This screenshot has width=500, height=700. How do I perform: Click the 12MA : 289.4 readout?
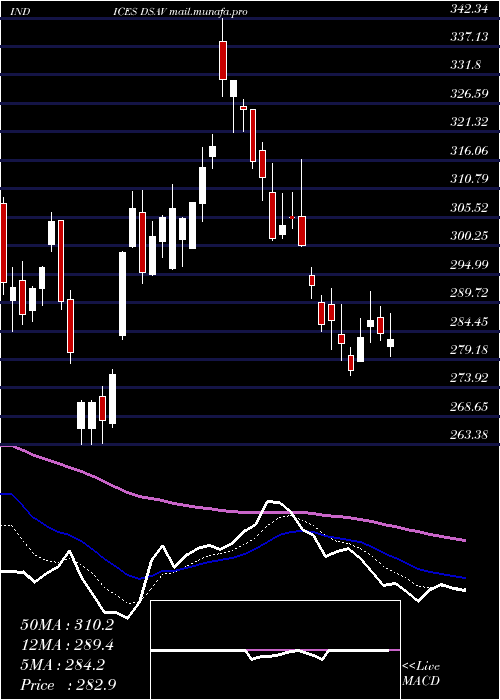click(x=67, y=645)
